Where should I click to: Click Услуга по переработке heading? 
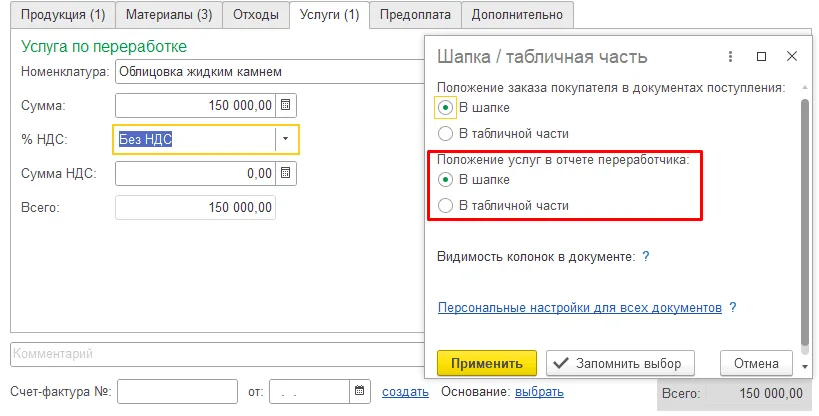(x=104, y=47)
